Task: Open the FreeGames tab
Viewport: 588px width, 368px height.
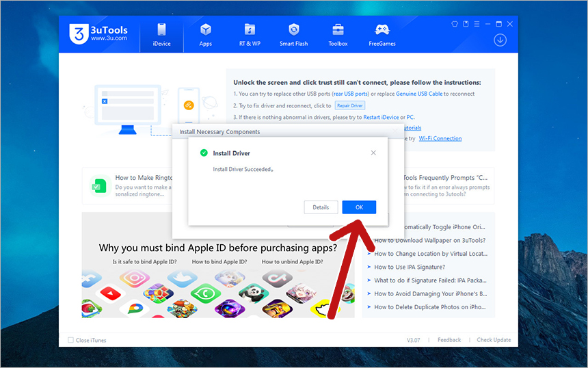Action: [x=382, y=34]
